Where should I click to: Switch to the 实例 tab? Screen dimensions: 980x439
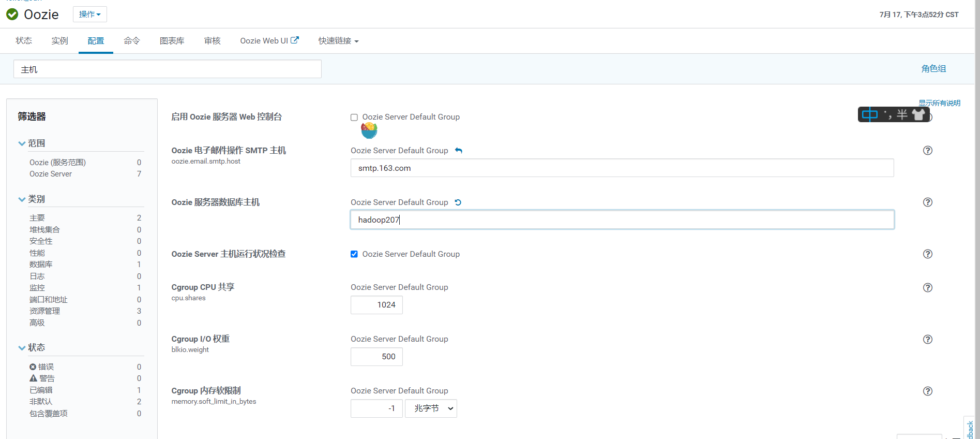click(60, 41)
